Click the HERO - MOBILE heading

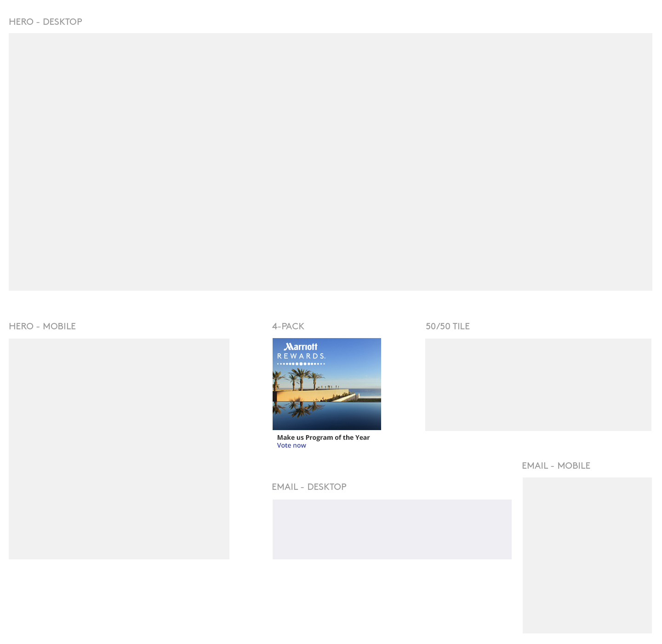pyautogui.click(x=42, y=326)
